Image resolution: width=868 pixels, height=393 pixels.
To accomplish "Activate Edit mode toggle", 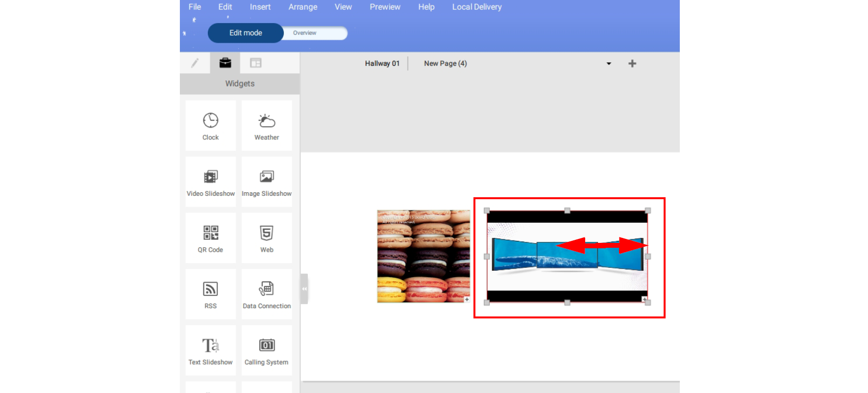I will (x=246, y=33).
